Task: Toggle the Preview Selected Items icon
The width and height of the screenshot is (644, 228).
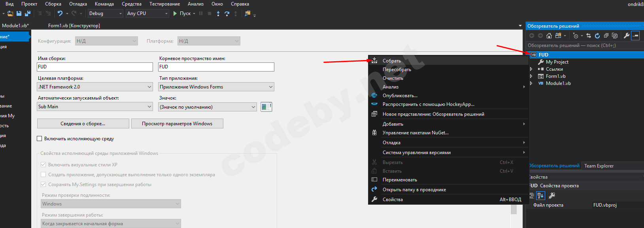Action: point(635,36)
